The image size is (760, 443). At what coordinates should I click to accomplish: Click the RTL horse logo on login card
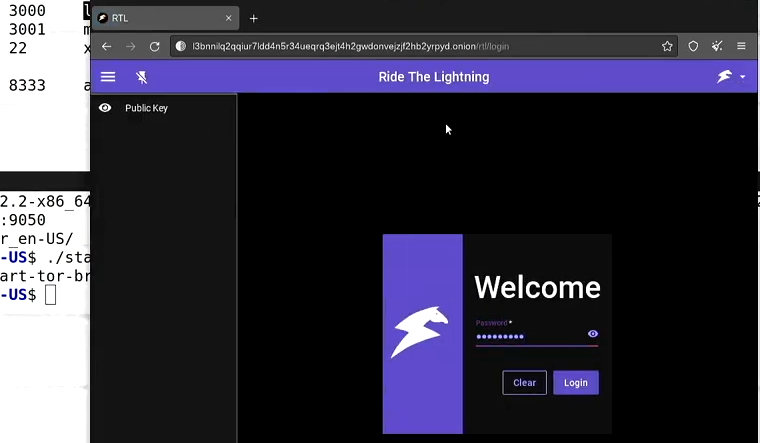[x=421, y=333]
